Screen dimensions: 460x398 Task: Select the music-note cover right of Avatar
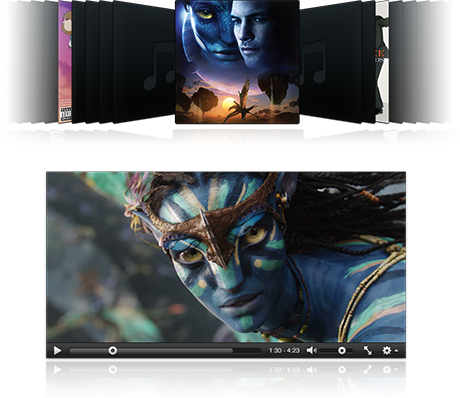(330, 62)
